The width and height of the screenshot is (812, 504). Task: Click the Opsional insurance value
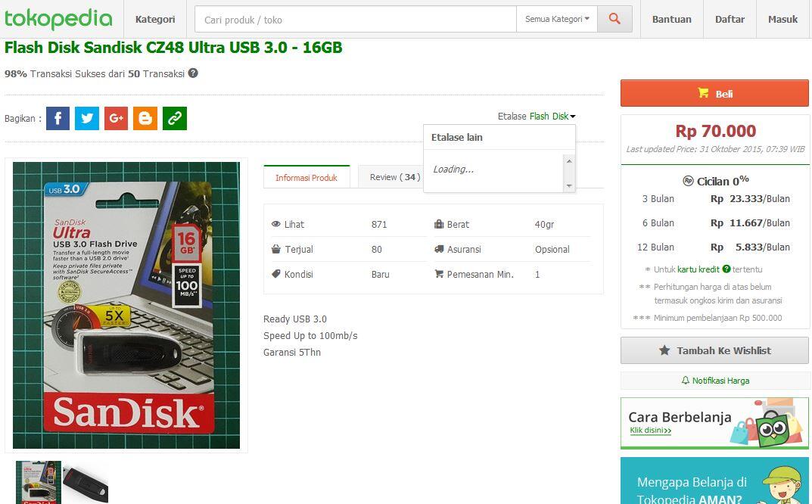click(552, 249)
